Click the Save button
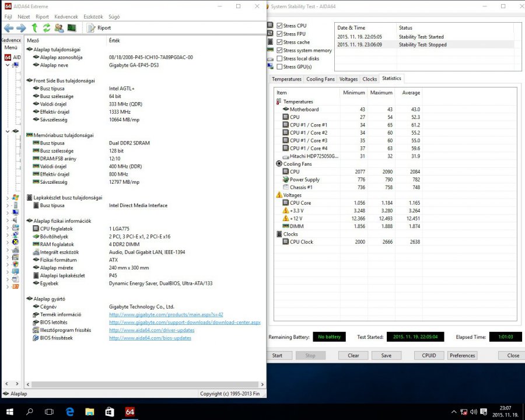The image size is (525, 420). pos(386,355)
